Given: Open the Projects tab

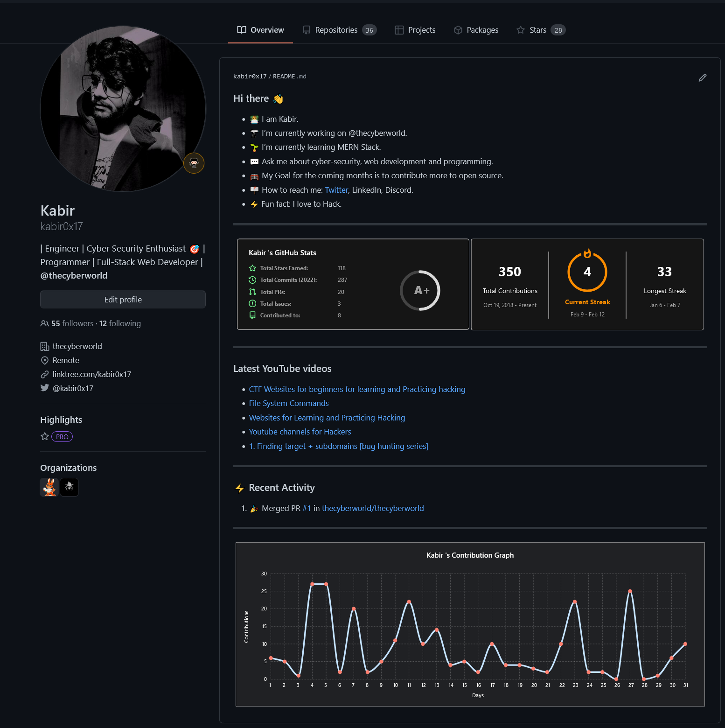Looking at the screenshot, I should point(415,30).
